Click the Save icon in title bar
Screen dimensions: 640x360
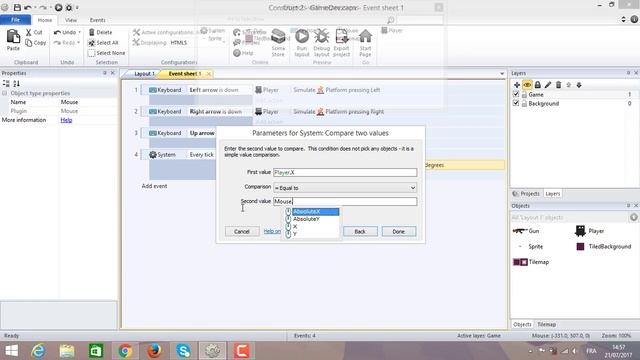pyautogui.click(x=17, y=7)
